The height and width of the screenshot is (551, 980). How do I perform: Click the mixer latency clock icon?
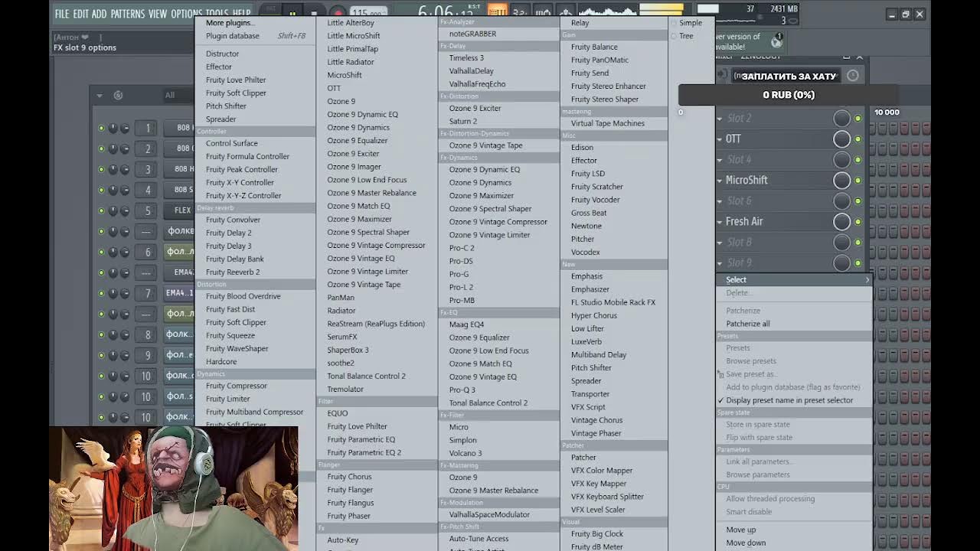tap(852, 75)
